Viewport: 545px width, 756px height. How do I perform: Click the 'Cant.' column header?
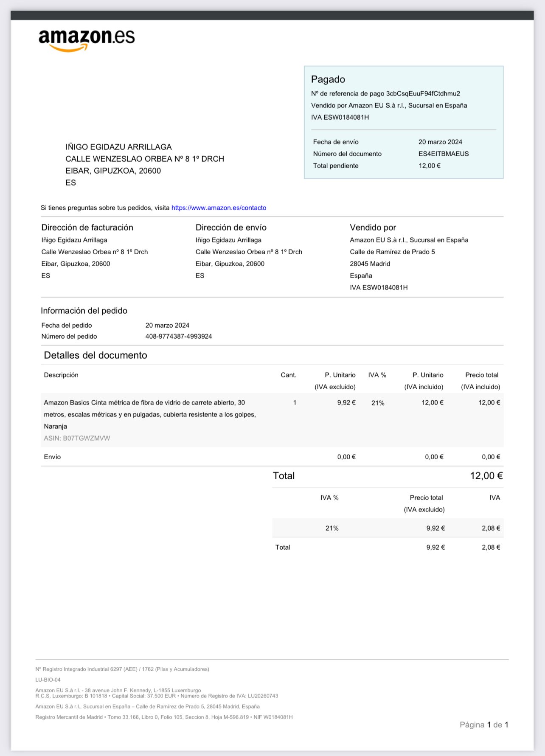[289, 375]
